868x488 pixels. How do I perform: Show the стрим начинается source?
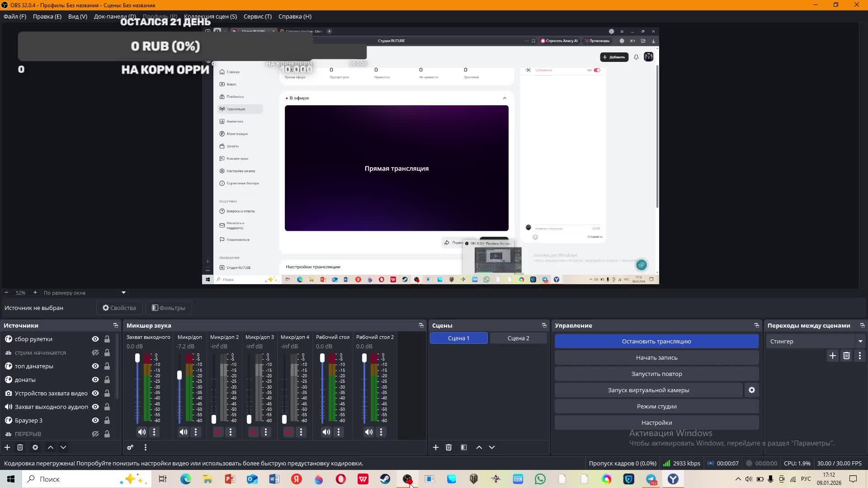click(x=95, y=352)
